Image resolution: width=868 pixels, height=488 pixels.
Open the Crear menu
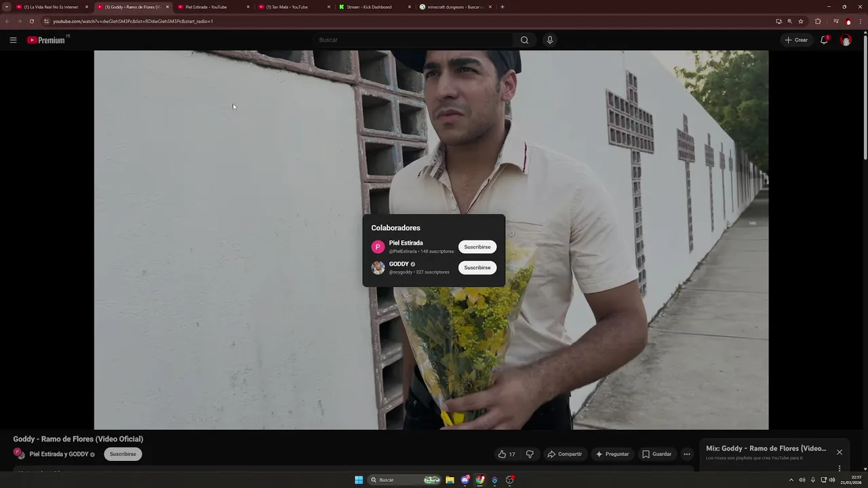click(x=796, y=40)
